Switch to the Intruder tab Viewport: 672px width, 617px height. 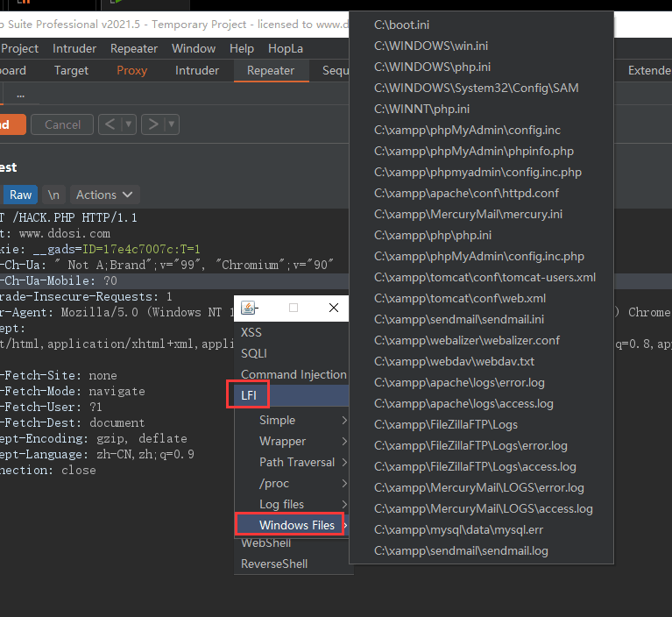[x=197, y=71]
